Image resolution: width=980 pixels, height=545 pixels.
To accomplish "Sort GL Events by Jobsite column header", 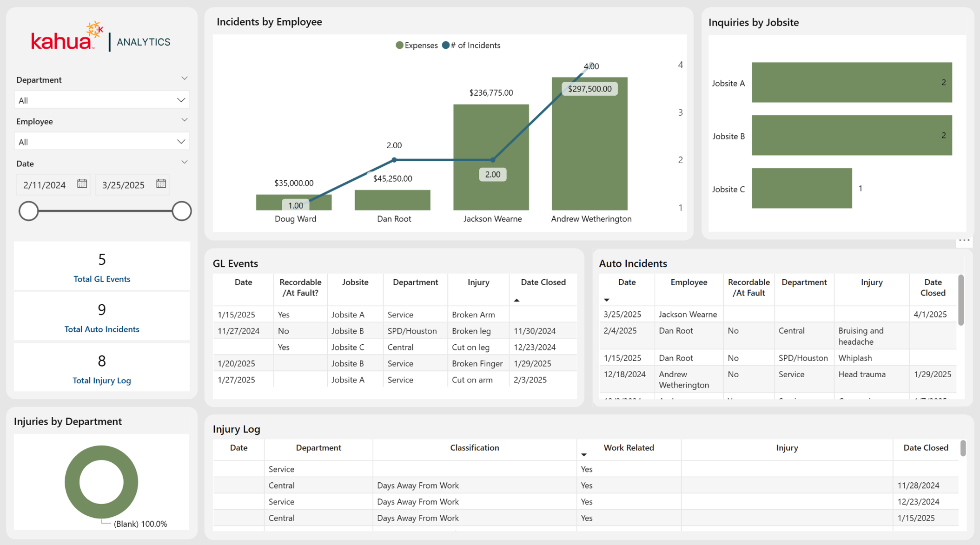I will point(355,282).
